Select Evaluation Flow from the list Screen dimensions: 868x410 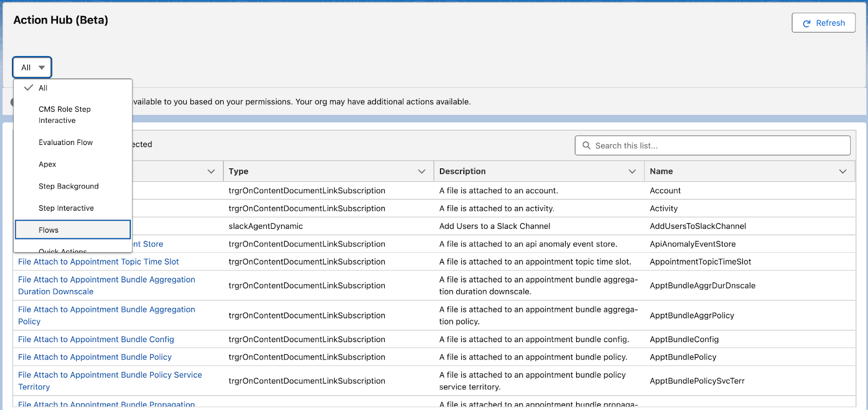(66, 142)
